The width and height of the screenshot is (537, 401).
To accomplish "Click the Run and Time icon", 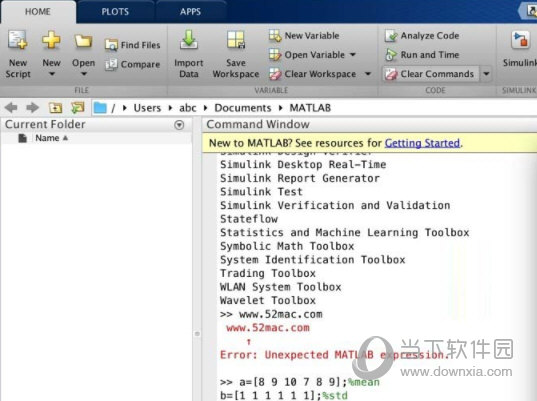I will click(x=391, y=55).
